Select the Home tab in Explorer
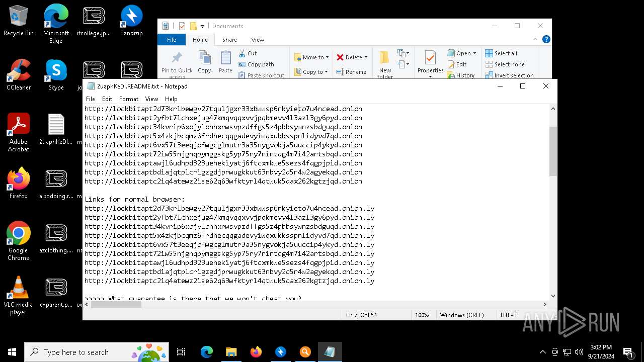This screenshot has height=362, width=644. (200, 40)
